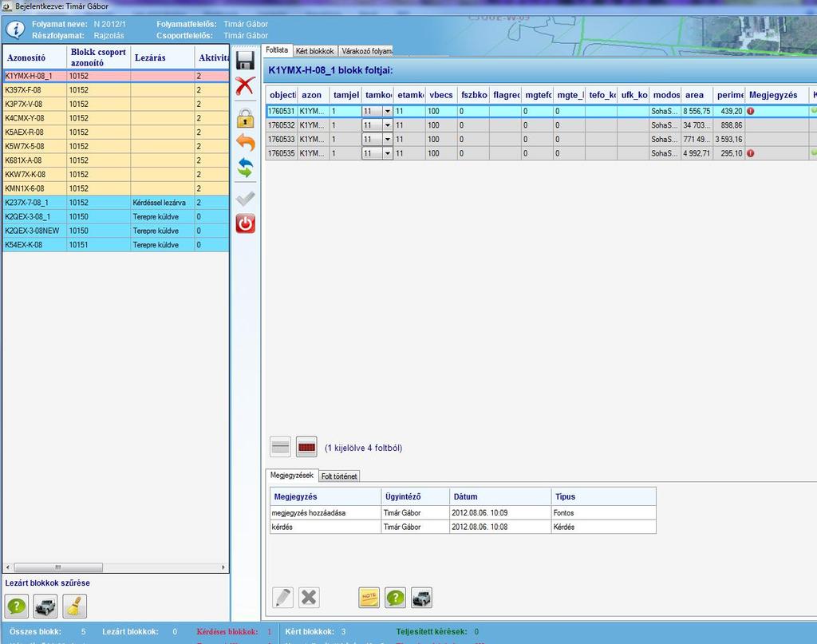The width and height of the screenshot is (817, 644).
Task: Click the gray deselect rows icon
Action: pyautogui.click(x=280, y=447)
